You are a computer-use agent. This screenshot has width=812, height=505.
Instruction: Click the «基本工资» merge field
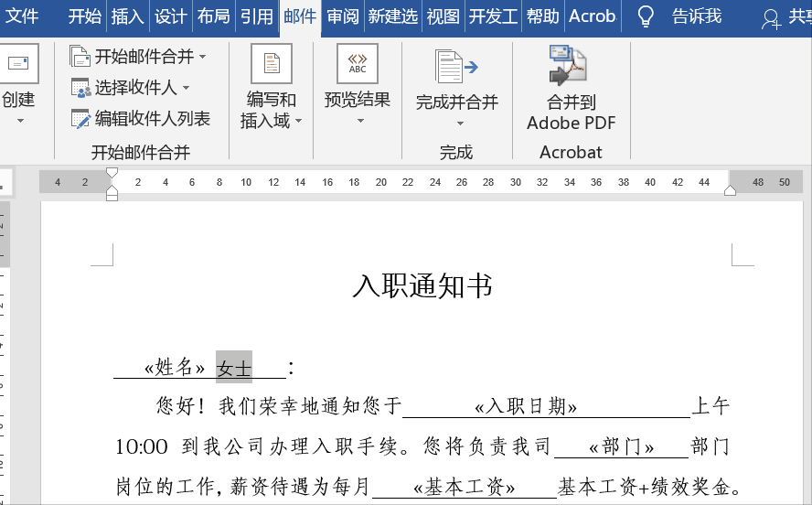tap(464, 487)
